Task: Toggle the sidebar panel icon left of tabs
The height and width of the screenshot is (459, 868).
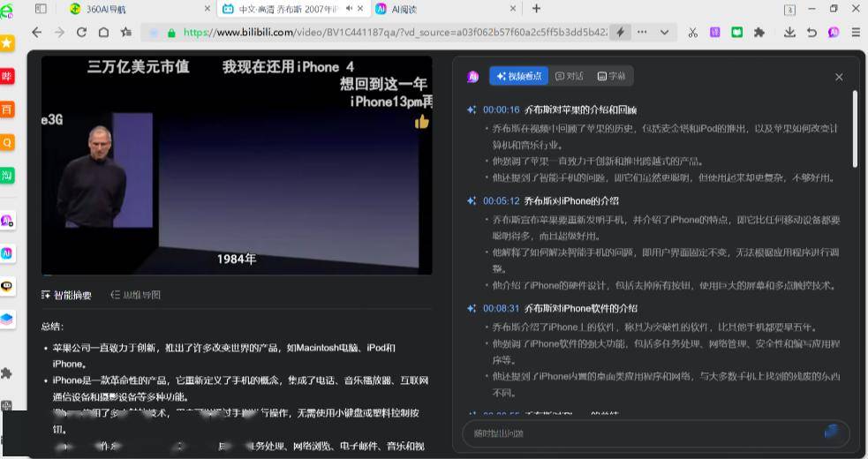Action: click(41, 8)
